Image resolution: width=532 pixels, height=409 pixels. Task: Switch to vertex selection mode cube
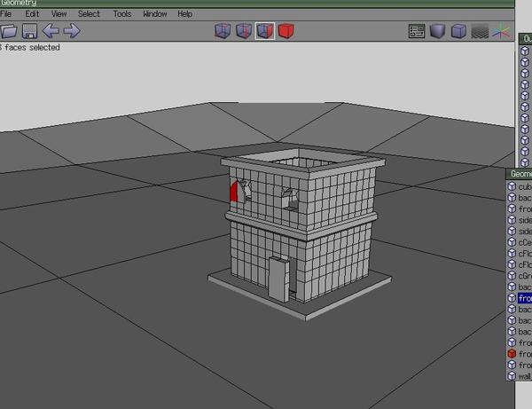223,31
